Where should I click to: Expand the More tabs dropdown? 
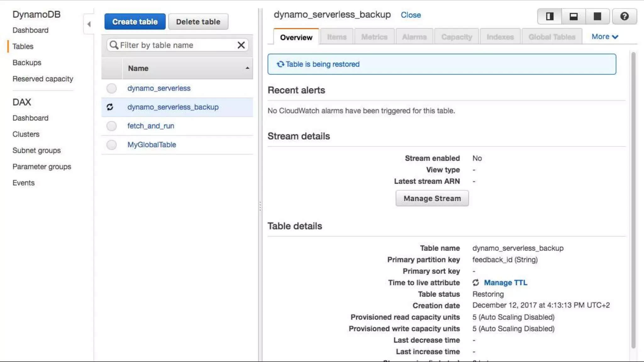click(605, 37)
